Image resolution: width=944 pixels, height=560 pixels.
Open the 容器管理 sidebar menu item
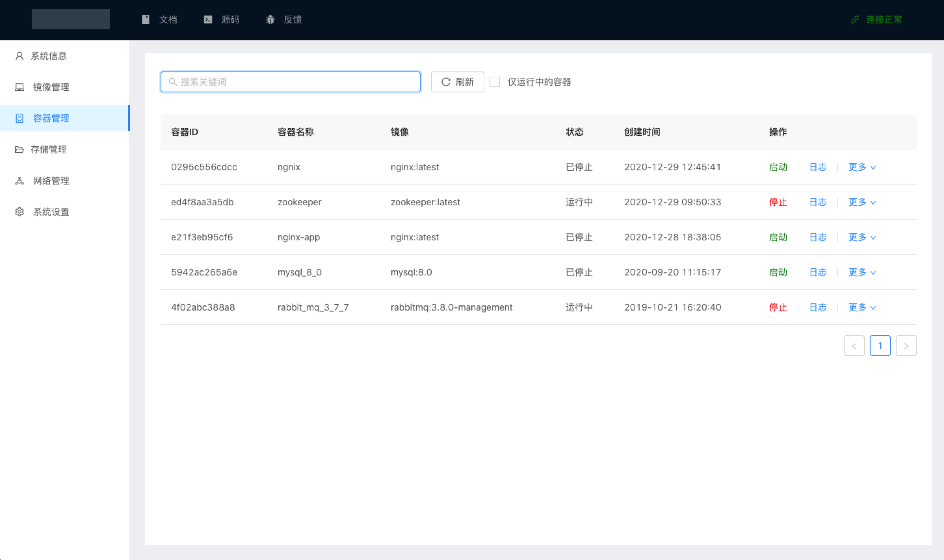(x=51, y=119)
